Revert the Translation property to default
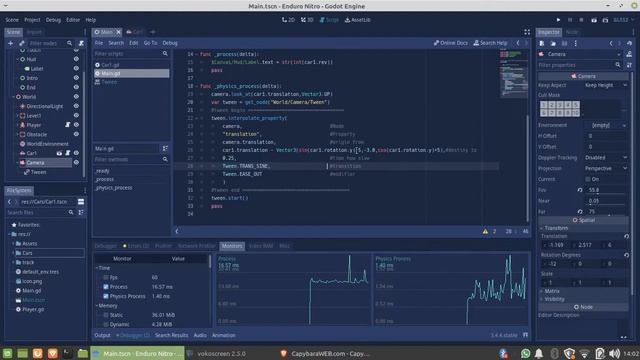The image size is (640, 360). [626, 236]
